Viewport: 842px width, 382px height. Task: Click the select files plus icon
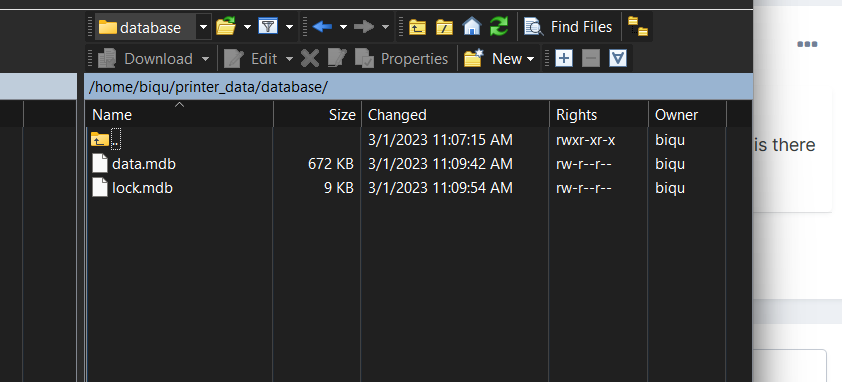click(563, 58)
